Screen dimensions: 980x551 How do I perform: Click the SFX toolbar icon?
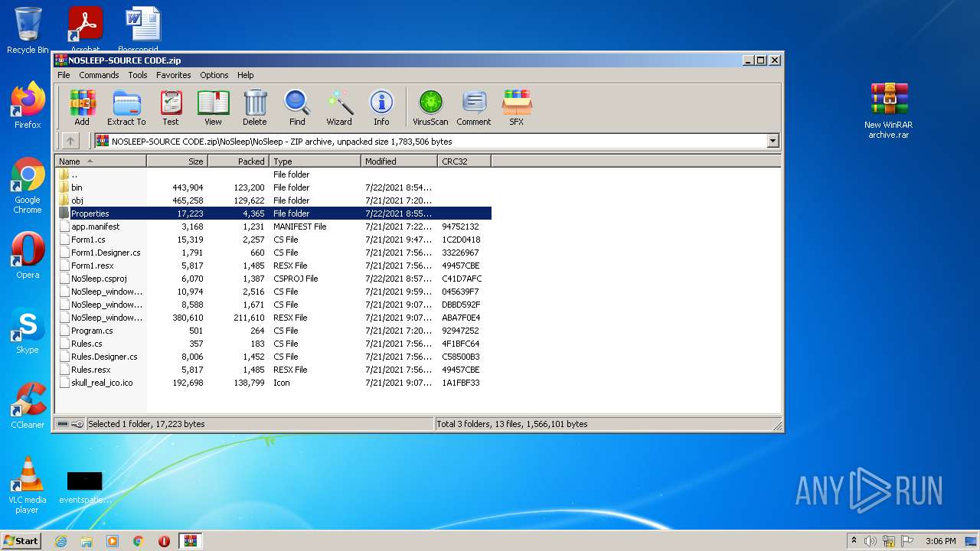517,107
